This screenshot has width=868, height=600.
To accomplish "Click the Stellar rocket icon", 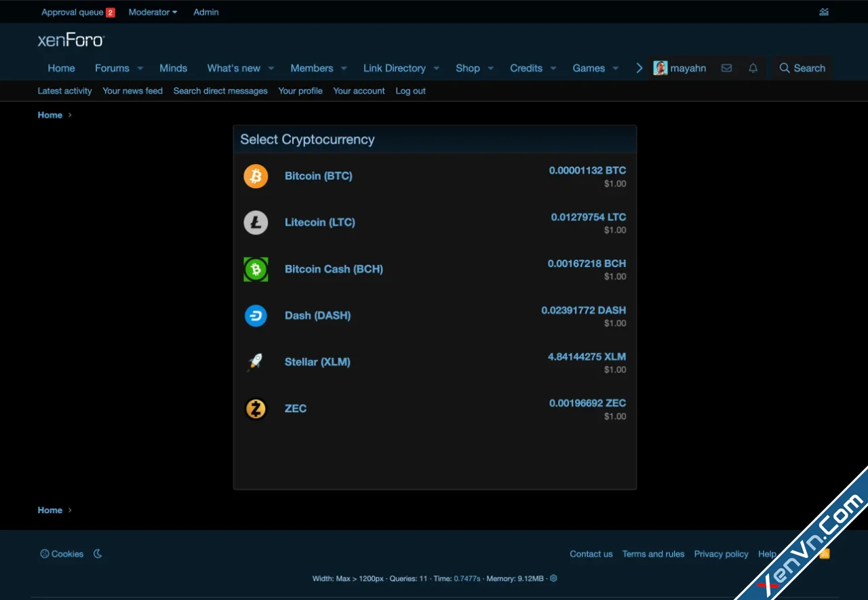I will (x=256, y=362).
